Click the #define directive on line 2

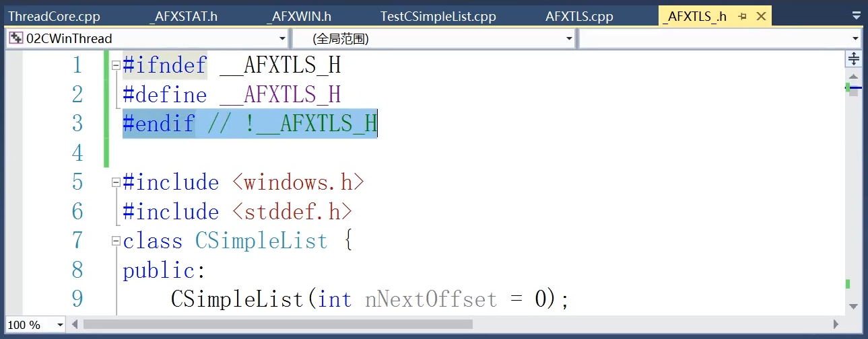(x=164, y=94)
